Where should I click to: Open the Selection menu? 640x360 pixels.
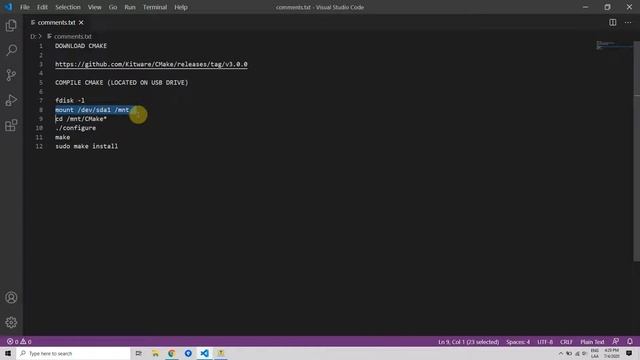pyautogui.click(x=68, y=7)
